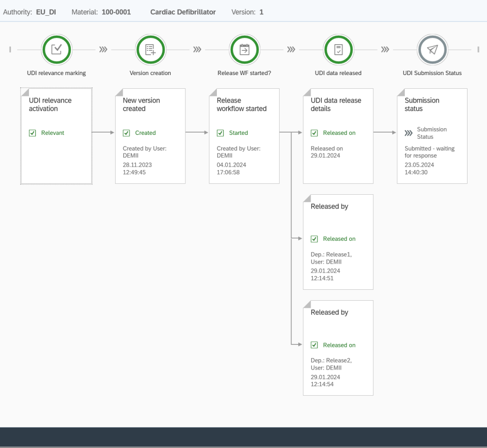Select the UDI relevance marking checkmark node icon
The image size is (487, 448).
[x=57, y=49]
